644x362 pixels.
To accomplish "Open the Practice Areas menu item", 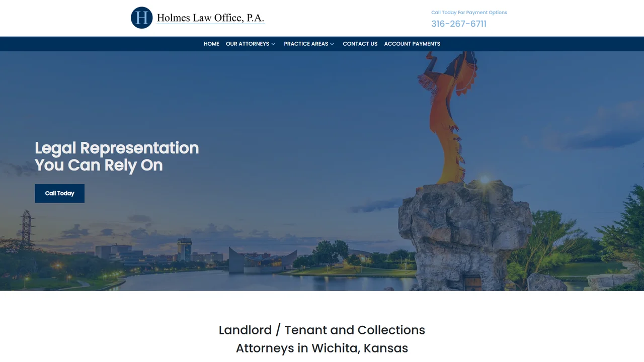I will (x=306, y=44).
